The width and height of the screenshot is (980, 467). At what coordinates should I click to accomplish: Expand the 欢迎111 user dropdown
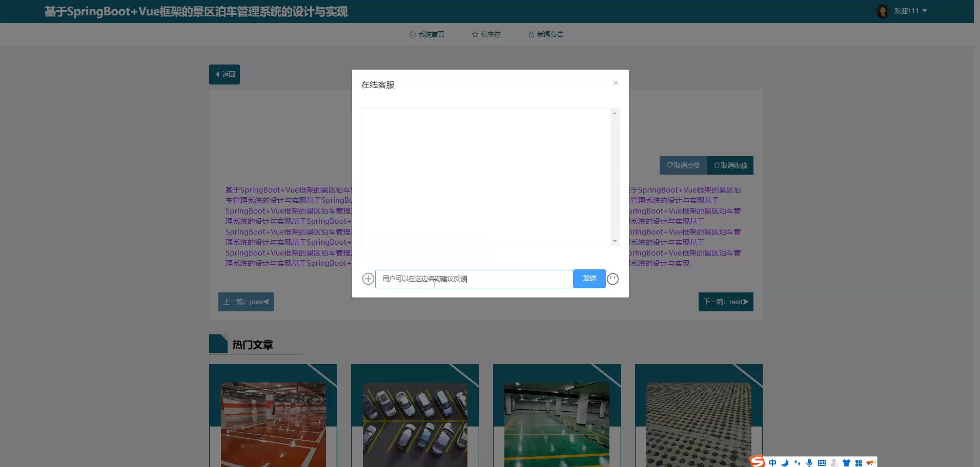[x=911, y=11]
